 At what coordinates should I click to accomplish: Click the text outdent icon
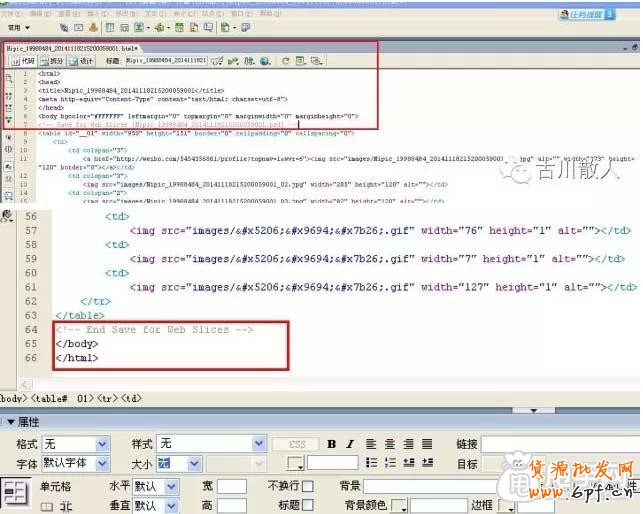pyautogui.click(x=409, y=463)
